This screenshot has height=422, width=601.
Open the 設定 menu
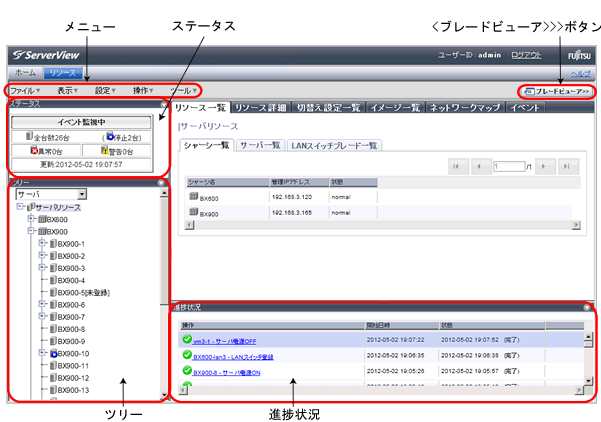[x=105, y=91]
